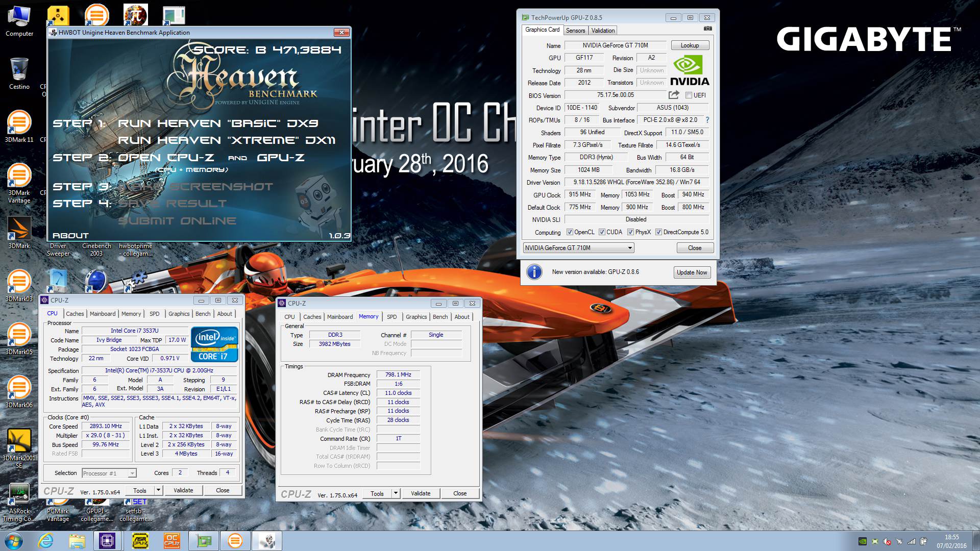This screenshot has height=551, width=980.
Task: Open Bench tab in left CPU-Z window
Action: click(203, 314)
